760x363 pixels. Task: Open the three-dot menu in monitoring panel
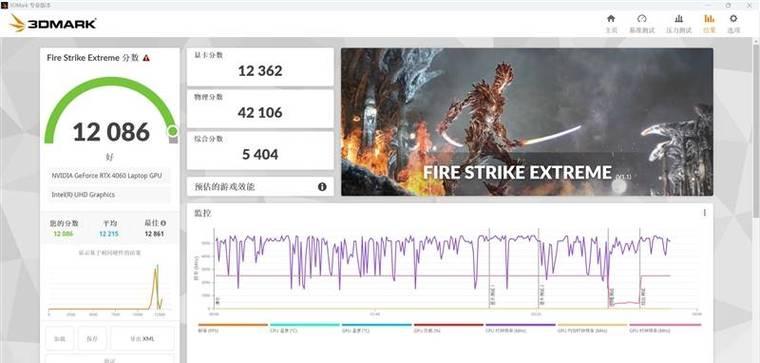pyautogui.click(x=704, y=213)
